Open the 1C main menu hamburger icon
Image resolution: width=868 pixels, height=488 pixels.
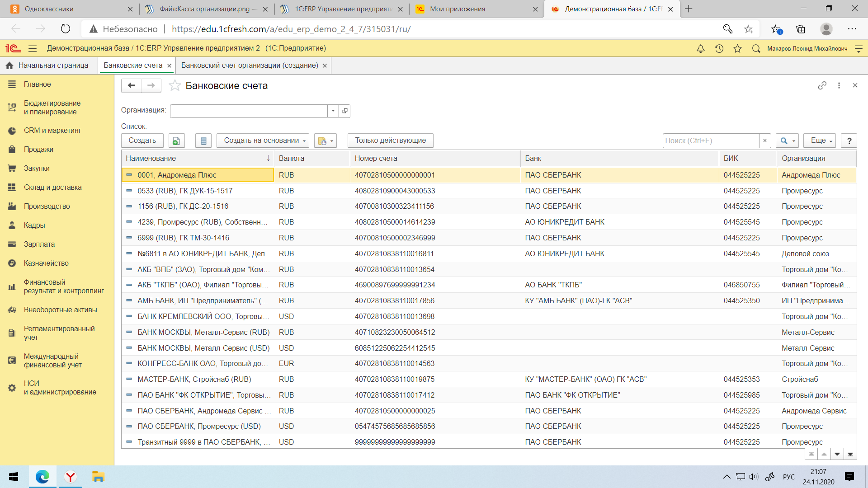pyautogui.click(x=33, y=48)
